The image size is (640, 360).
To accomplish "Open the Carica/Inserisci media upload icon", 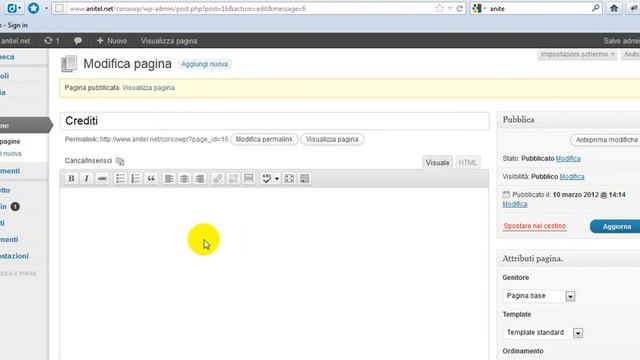I will (120, 161).
